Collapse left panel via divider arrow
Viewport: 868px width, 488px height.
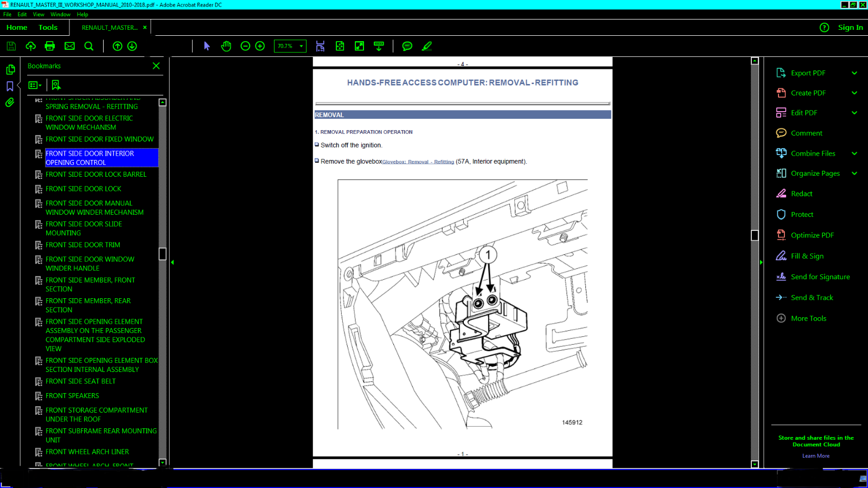(172, 262)
